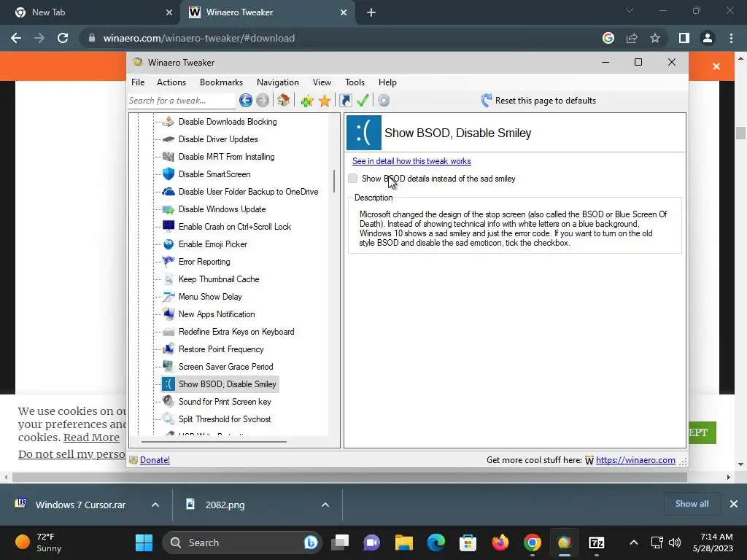This screenshot has height=560, width=747.
Task: Click the Donate! link
Action: pyautogui.click(x=155, y=460)
